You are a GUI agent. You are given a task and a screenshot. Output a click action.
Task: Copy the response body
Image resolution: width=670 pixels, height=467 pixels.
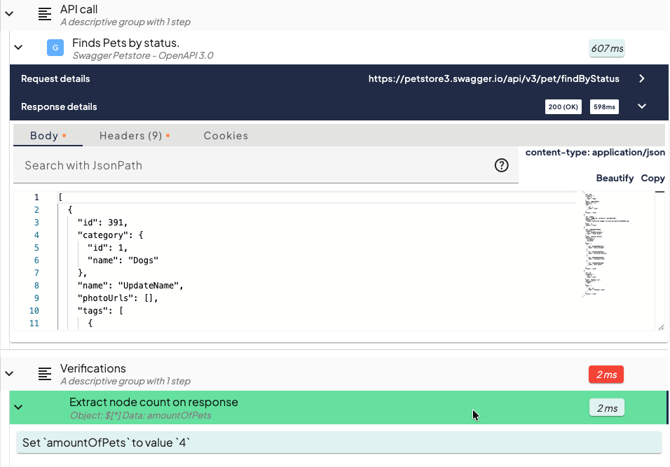tap(652, 178)
